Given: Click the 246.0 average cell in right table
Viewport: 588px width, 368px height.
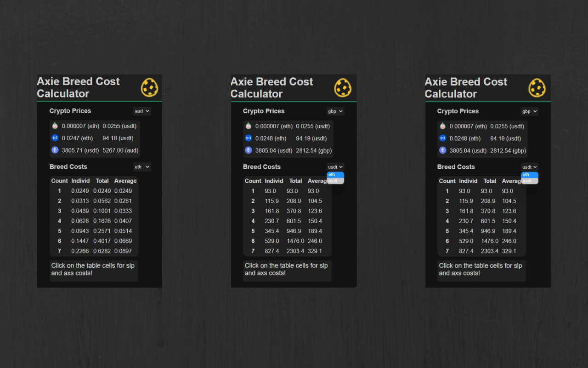Looking at the screenshot, I should point(509,241).
